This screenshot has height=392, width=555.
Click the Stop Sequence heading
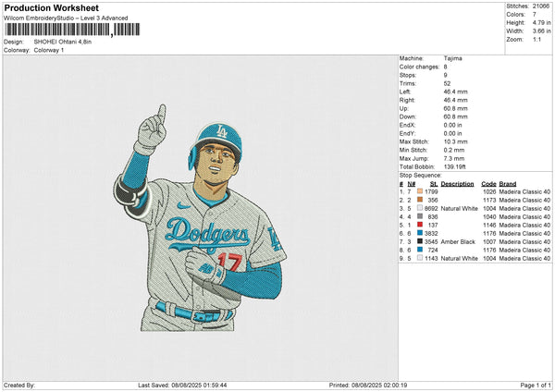click(x=421, y=176)
